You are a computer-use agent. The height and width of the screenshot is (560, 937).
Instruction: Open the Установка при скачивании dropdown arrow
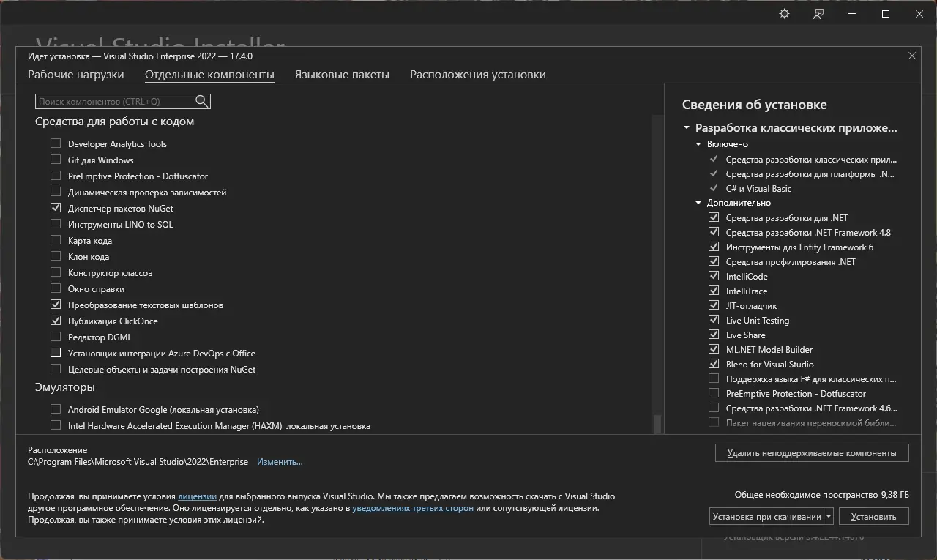[x=829, y=516]
